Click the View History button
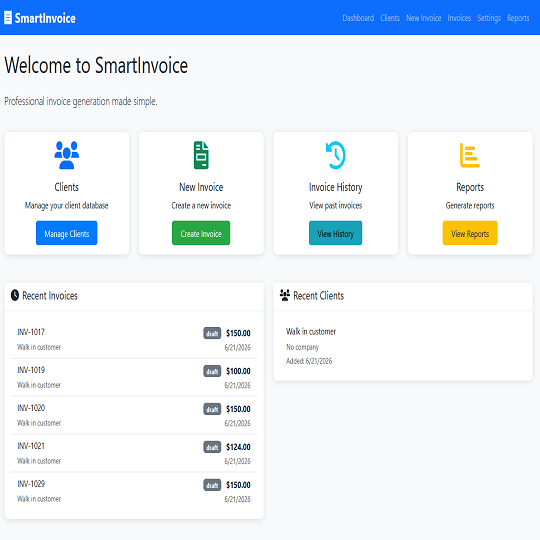The image size is (540, 540). click(x=335, y=233)
